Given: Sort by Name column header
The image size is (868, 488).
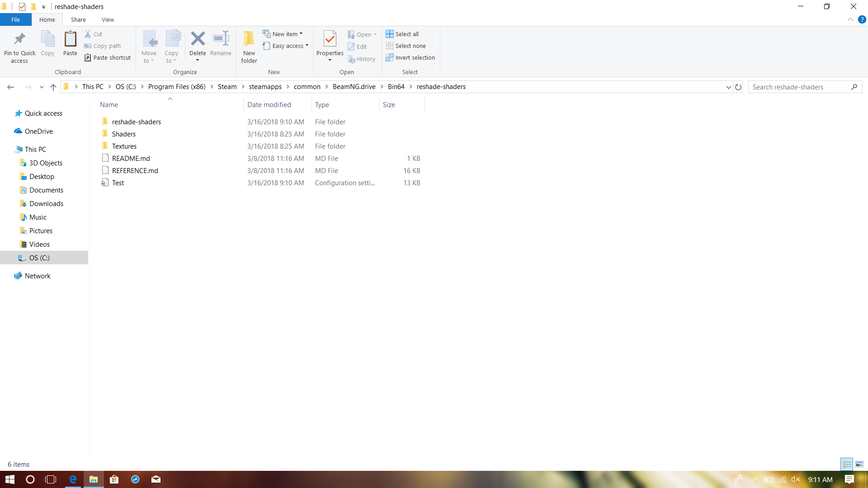Looking at the screenshot, I should [170, 104].
